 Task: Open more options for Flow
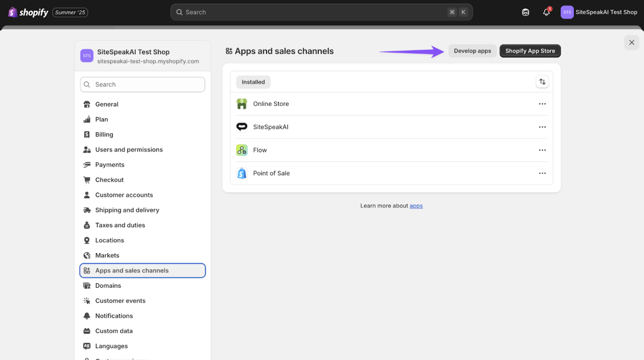(542, 150)
